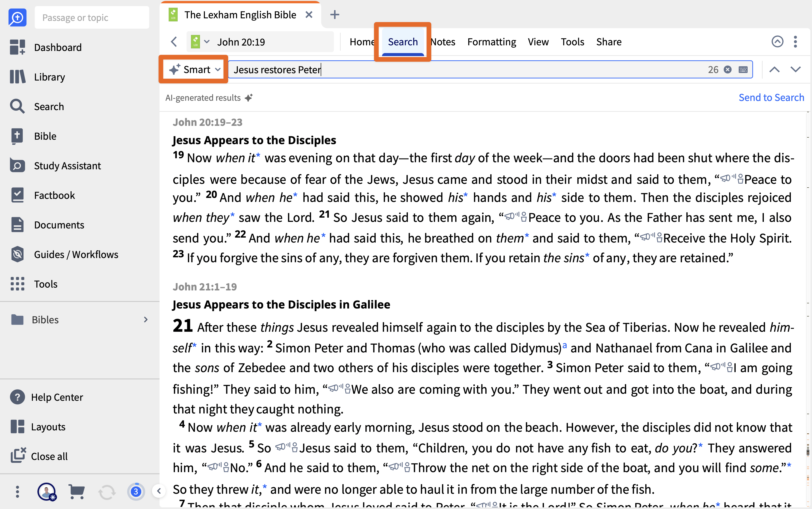Open the Bible sidebar icon
Image resolution: width=812 pixels, height=509 pixels.
click(17, 136)
